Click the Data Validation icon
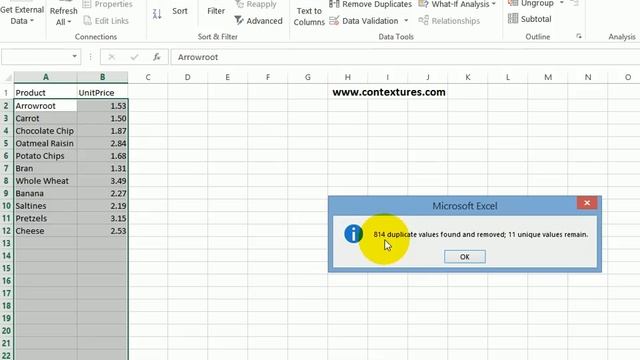640x360 pixels. click(334, 20)
